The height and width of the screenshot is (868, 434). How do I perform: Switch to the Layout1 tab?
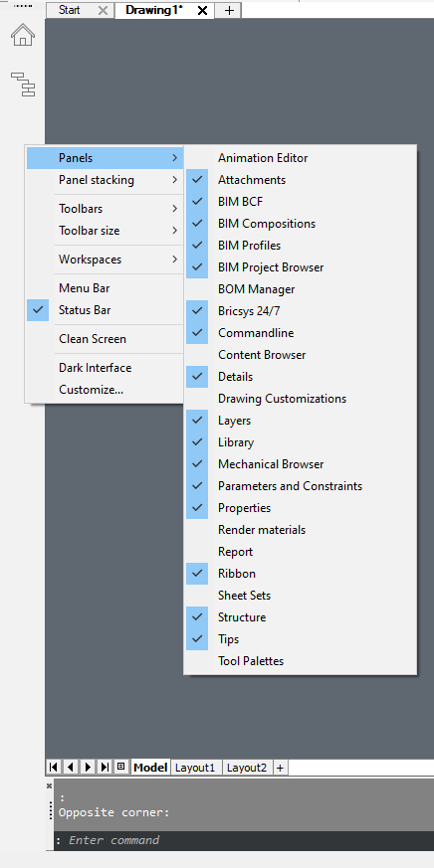[x=194, y=768]
